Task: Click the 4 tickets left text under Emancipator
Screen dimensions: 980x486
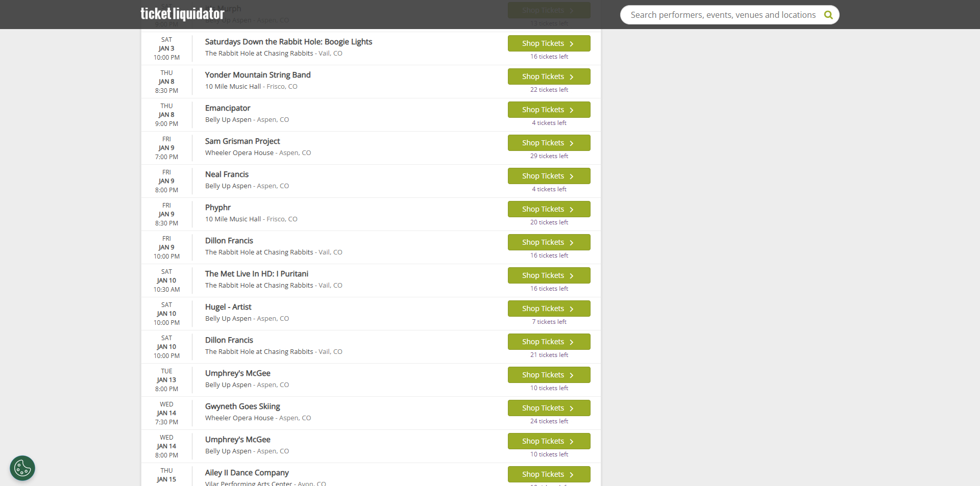Action: 549,123
